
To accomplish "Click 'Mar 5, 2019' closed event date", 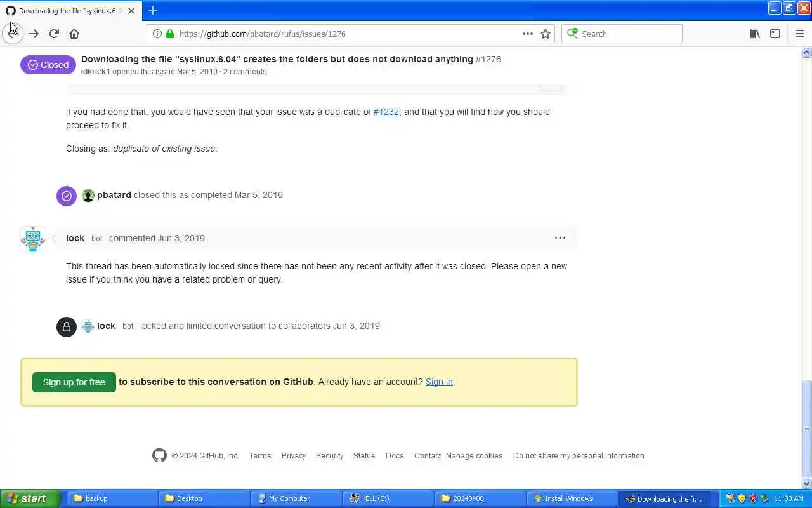I will pyautogui.click(x=259, y=195).
